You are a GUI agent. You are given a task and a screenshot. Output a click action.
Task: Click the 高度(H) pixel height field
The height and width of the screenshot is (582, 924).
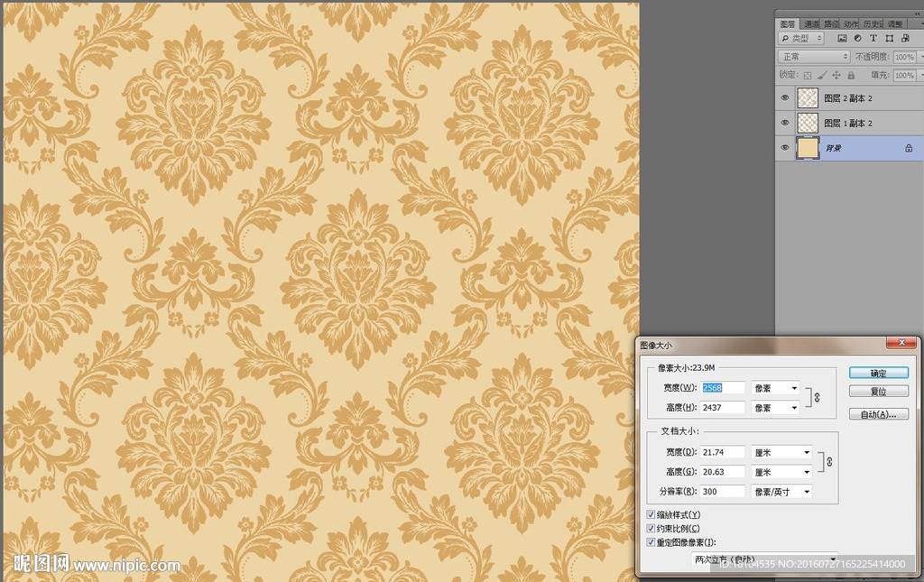point(723,407)
